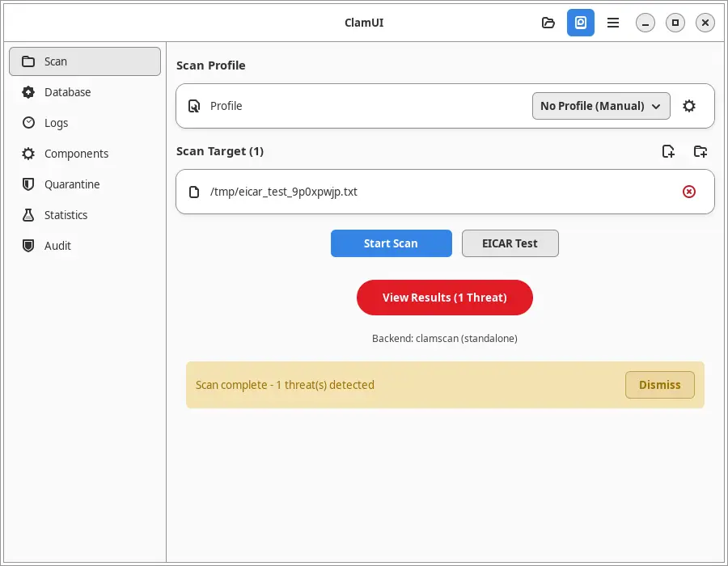The height and width of the screenshot is (566, 728).
Task: Click the Scan complete threat message
Action: (x=285, y=385)
